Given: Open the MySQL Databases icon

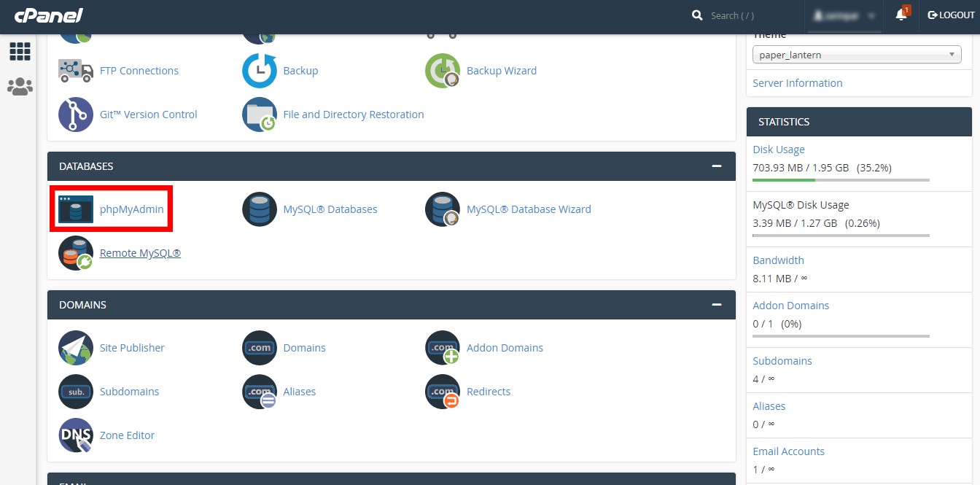Looking at the screenshot, I should (x=260, y=209).
